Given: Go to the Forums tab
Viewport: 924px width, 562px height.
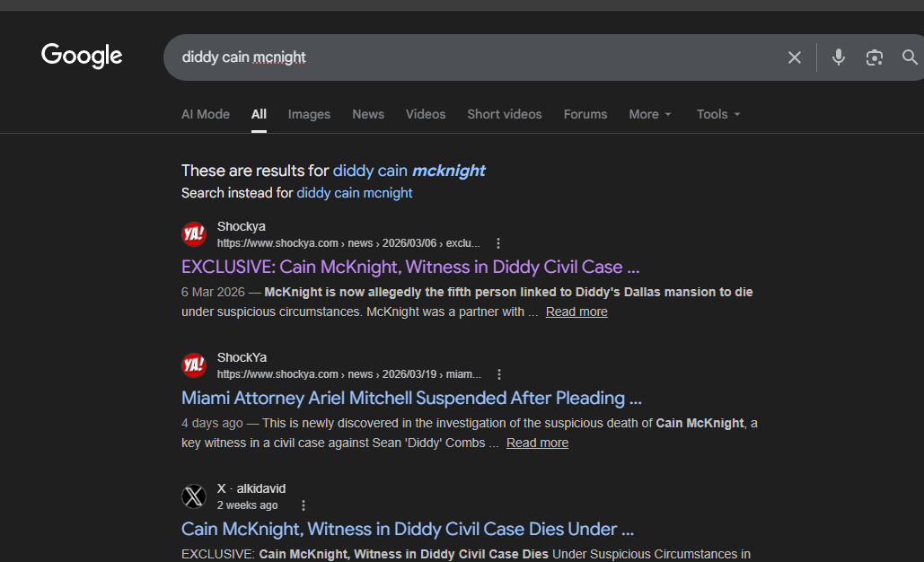Looking at the screenshot, I should [x=585, y=114].
